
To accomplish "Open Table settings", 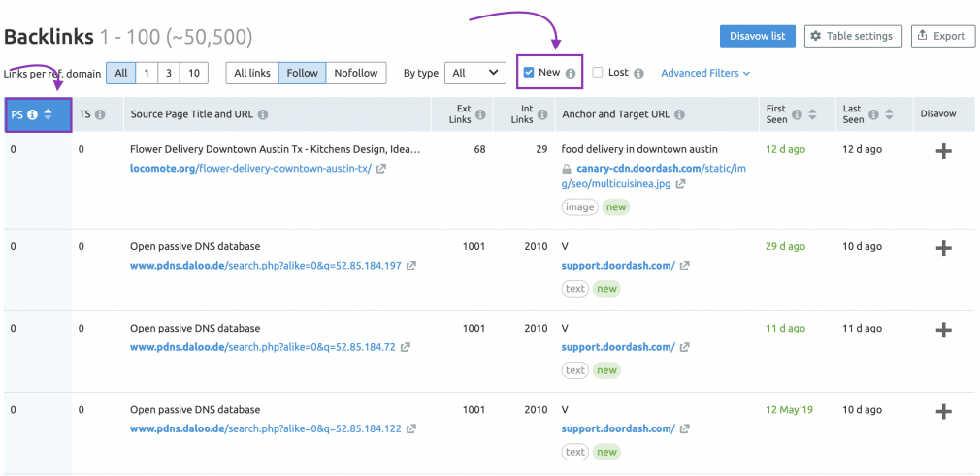I will (x=853, y=36).
